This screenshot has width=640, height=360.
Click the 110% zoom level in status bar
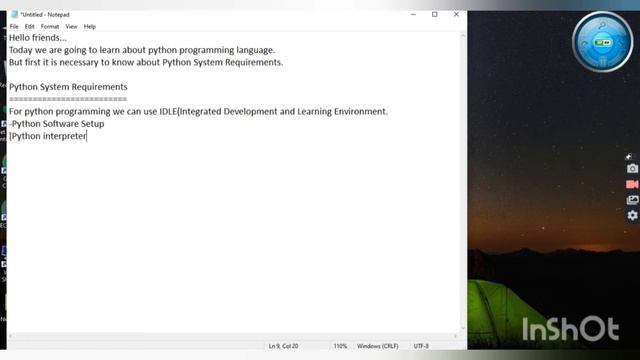[340, 346]
